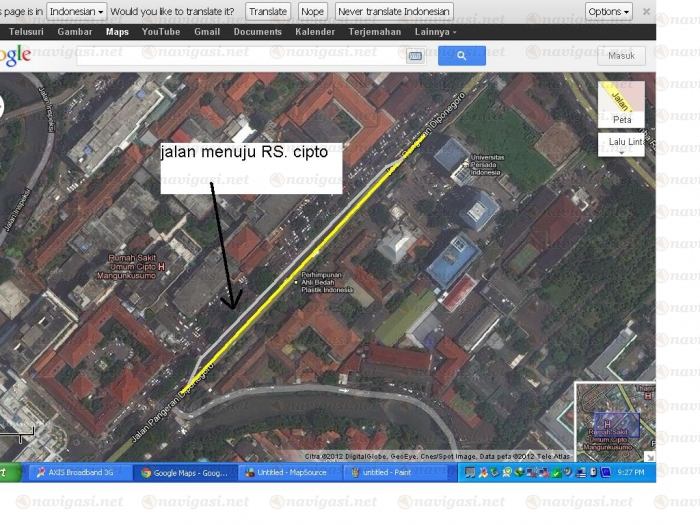The height and width of the screenshot is (525, 700).
Task: Go to Gmail in the top bar
Action: (207, 32)
